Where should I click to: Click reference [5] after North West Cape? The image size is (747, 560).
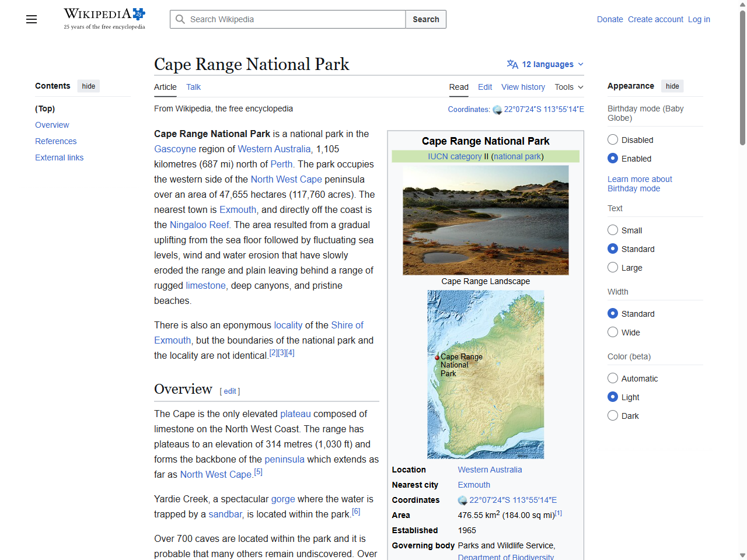pos(258,472)
